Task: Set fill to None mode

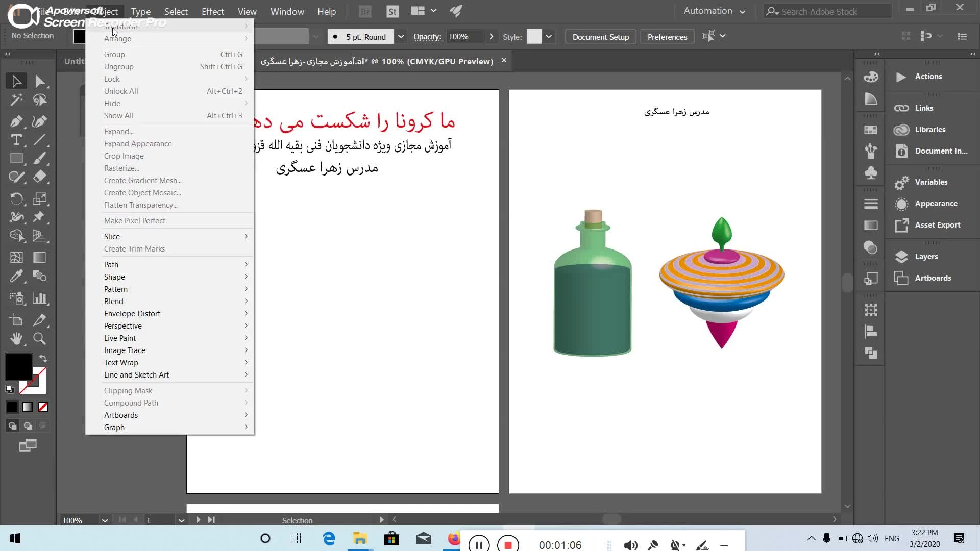Action: coord(43,407)
